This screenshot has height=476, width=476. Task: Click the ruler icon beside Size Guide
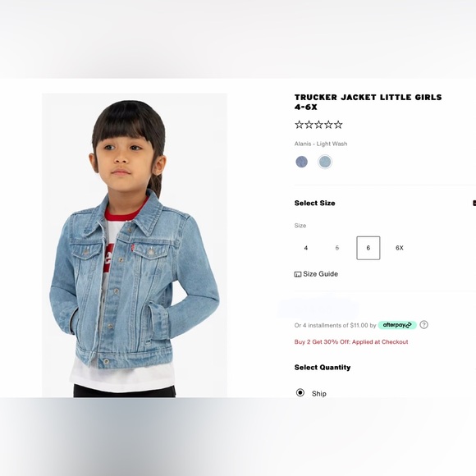click(298, 274)
